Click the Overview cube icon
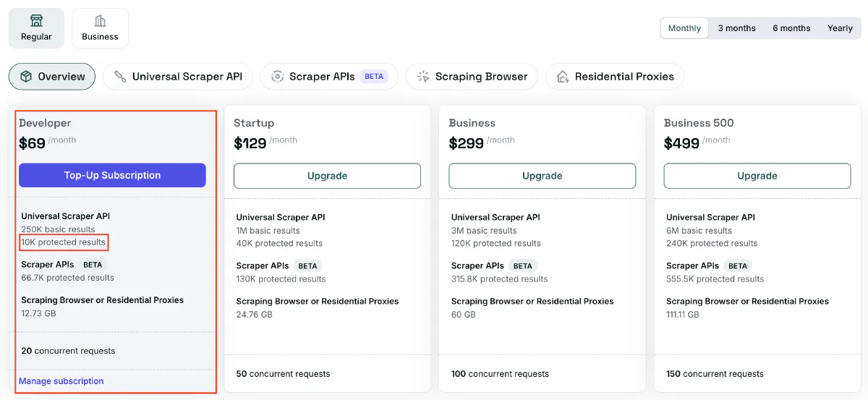 (x=27, y=77)
